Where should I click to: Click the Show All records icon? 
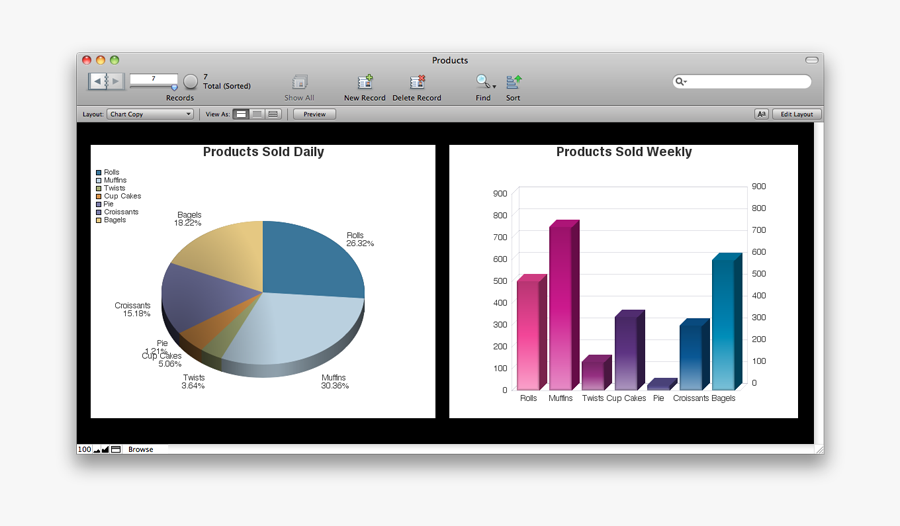click(299, 82)
